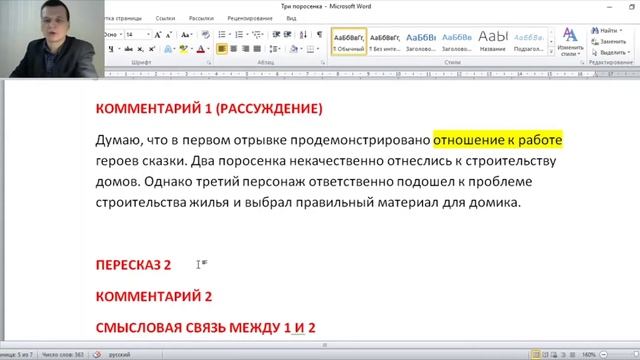
Task: Toggle center text alignment
Action: pyautogui.click(x=233, y=49)
